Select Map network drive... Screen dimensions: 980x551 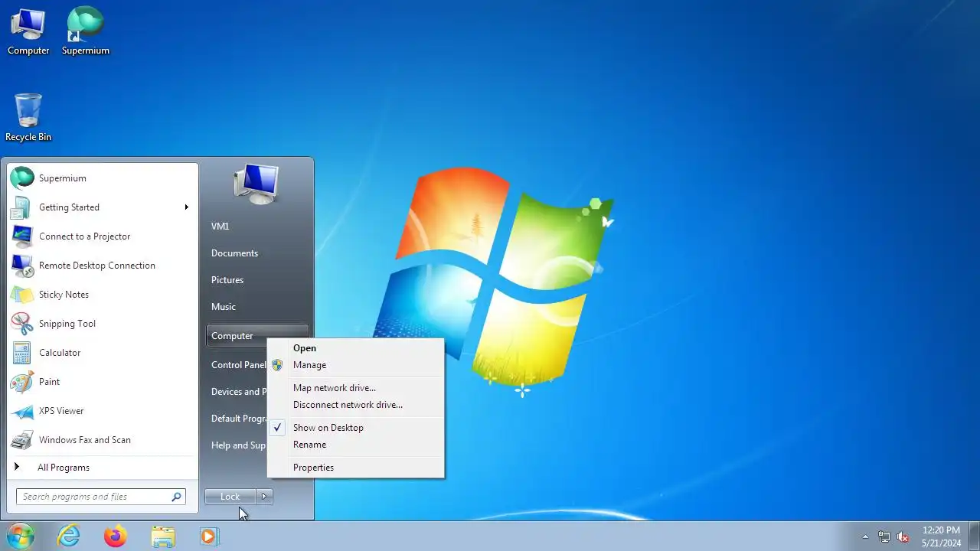click(355, 388)
